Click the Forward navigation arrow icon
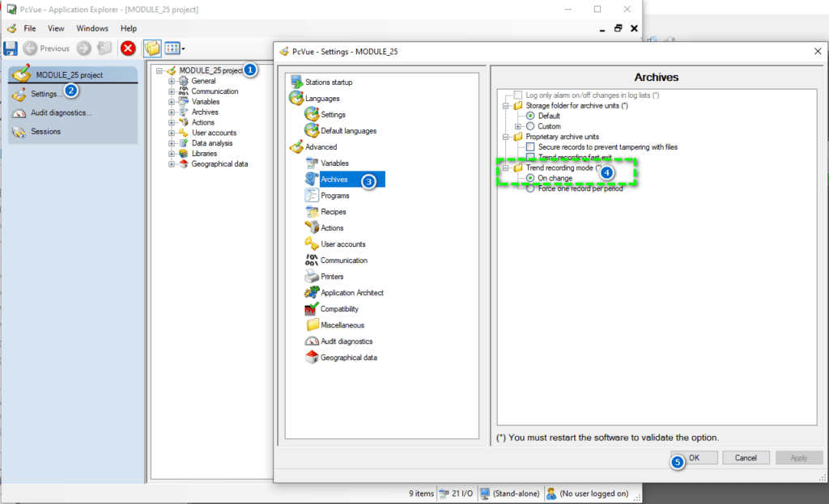The height and width of the screenshot is (504, 829). point(83,48)
